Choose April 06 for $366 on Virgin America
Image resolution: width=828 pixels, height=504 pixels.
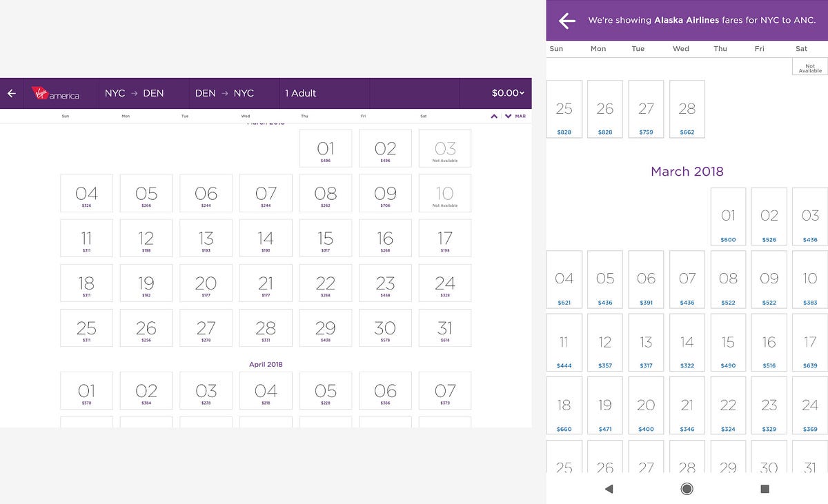385,391
